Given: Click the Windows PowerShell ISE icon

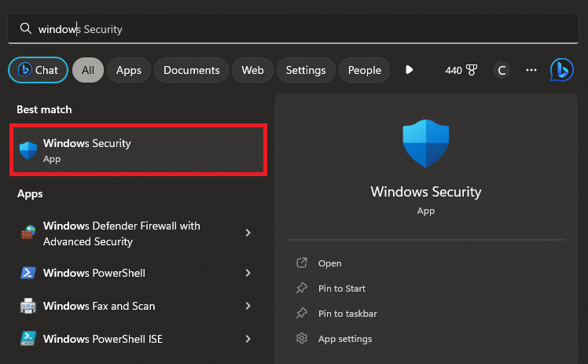Looking at the screenshot, I should tap(28, 339).
